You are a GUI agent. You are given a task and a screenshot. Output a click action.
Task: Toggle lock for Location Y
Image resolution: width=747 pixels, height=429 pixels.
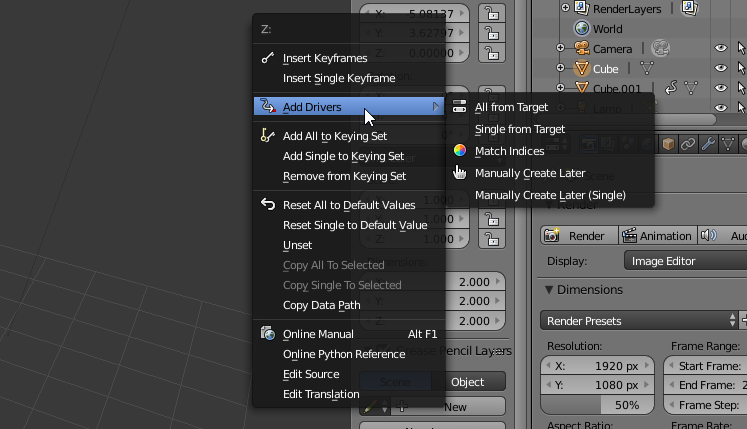pos(492,33)
